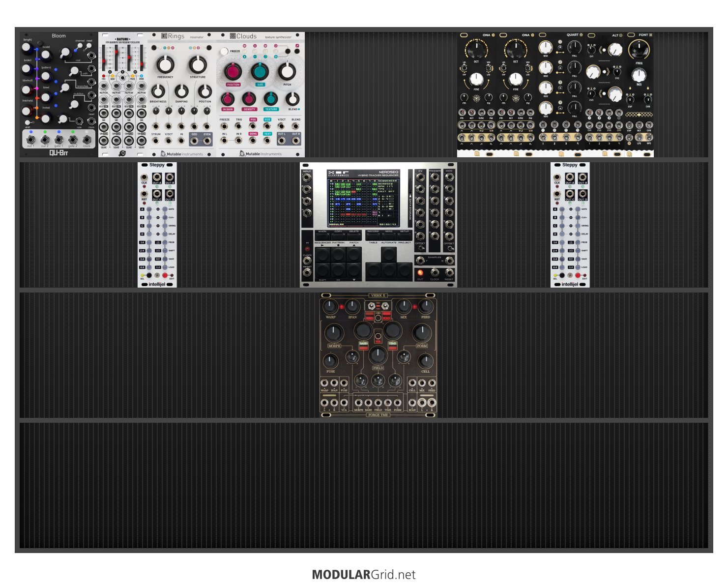
Task: Flip the second ONA VCO/LFO switch
Action: 528,68
